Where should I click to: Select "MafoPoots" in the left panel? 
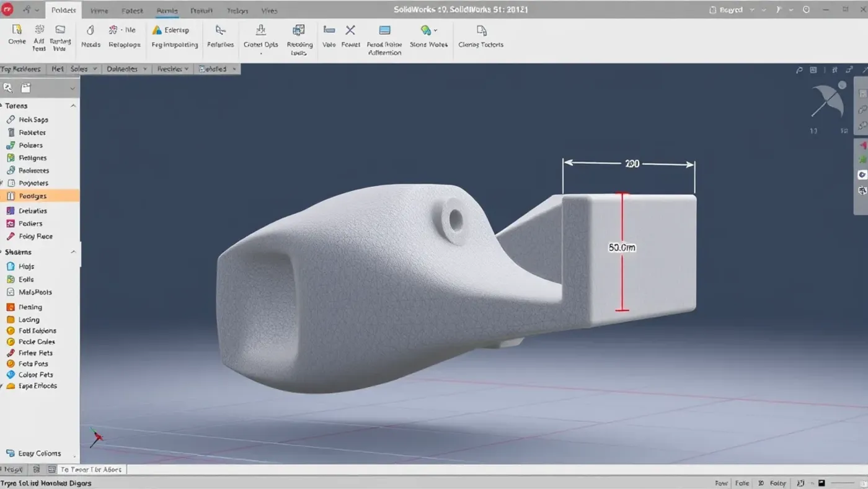pos(35,292)
